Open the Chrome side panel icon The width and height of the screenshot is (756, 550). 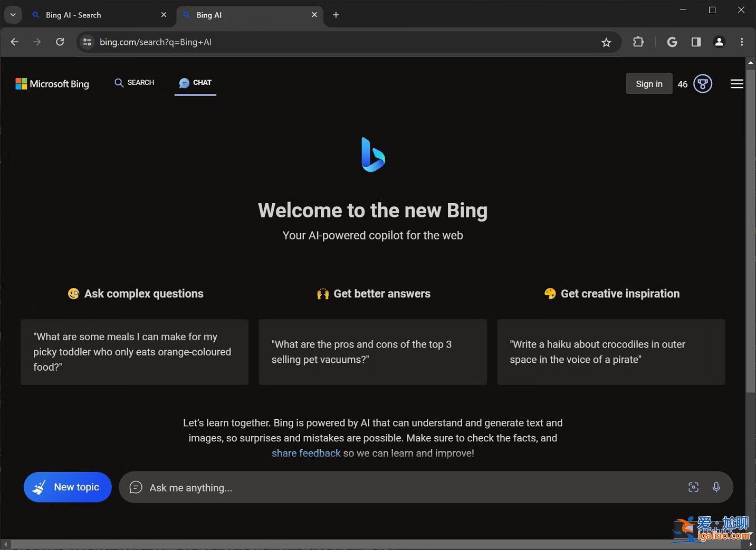696,42
